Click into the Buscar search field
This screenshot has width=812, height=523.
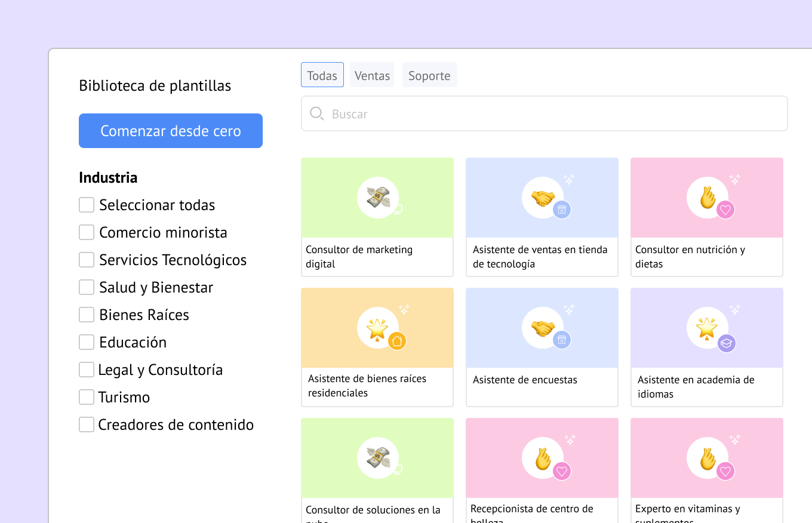pos(555,114)
